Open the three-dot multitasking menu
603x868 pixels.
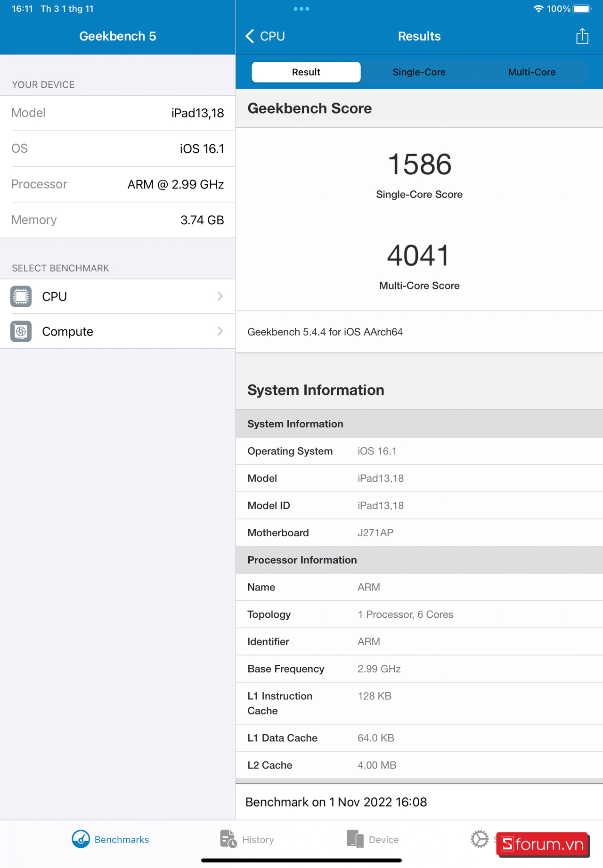pos(301,8)
